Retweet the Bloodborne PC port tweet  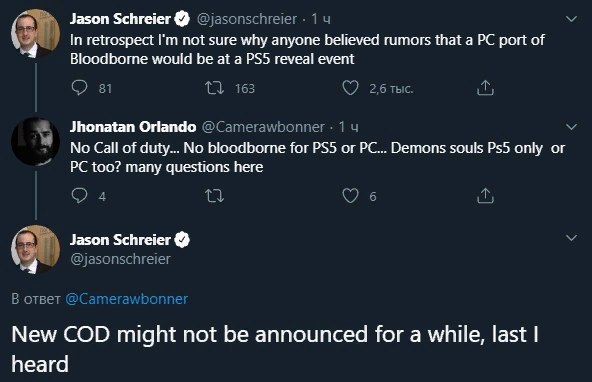click(214, 88)
